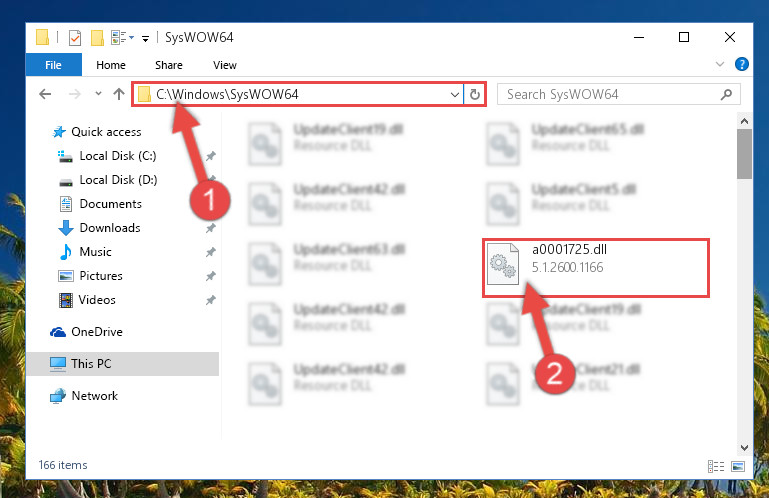Open Pictures in the navigation pane
Viewport: 769px width, 498px height.
(101, 276)
